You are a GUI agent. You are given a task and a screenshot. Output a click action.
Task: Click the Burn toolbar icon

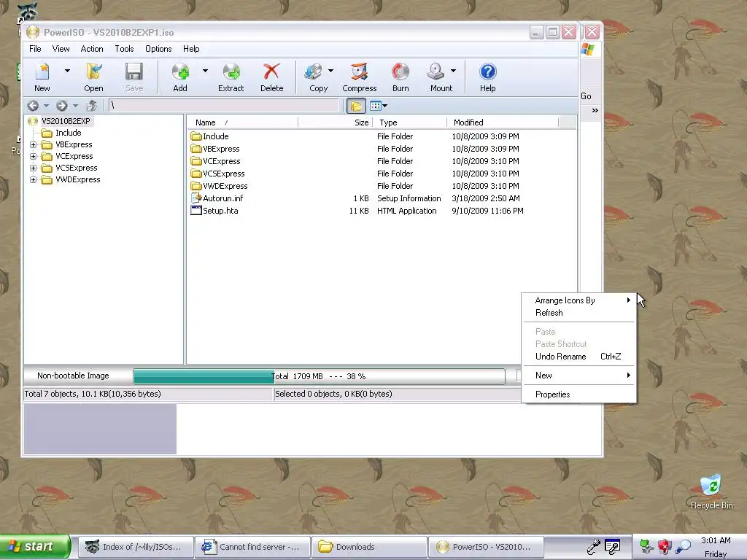pyautogui.click(x=400, y=72)
